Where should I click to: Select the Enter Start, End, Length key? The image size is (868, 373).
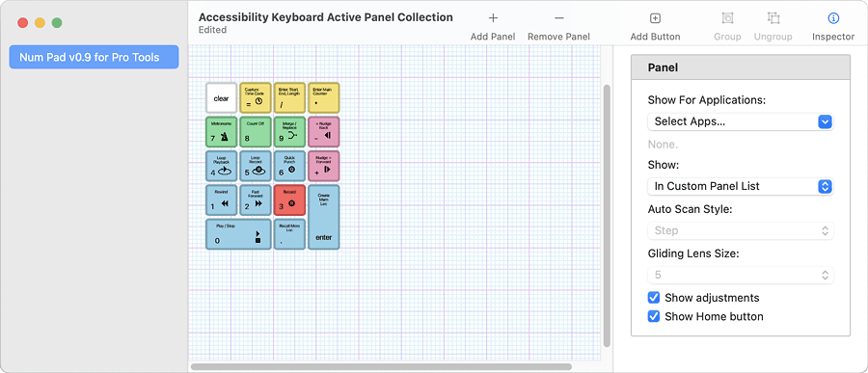tap(289, 98)
